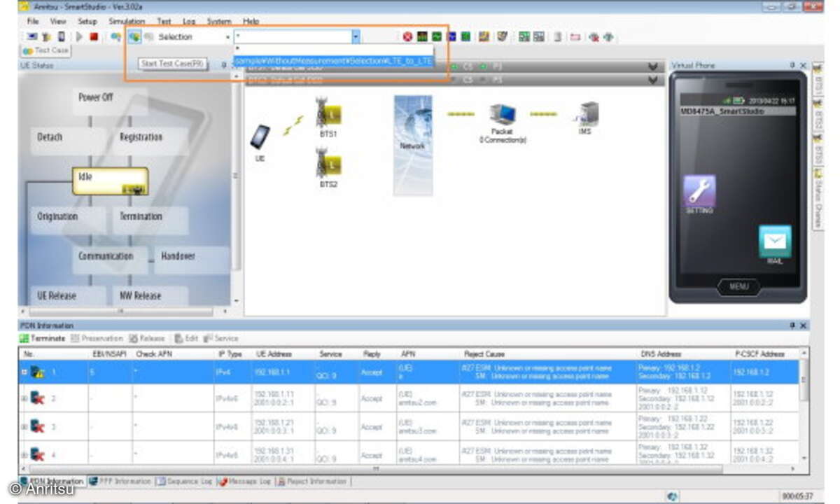Click the green play arrow toolbar icon
840x504 pixels.
tap(79, 36)
